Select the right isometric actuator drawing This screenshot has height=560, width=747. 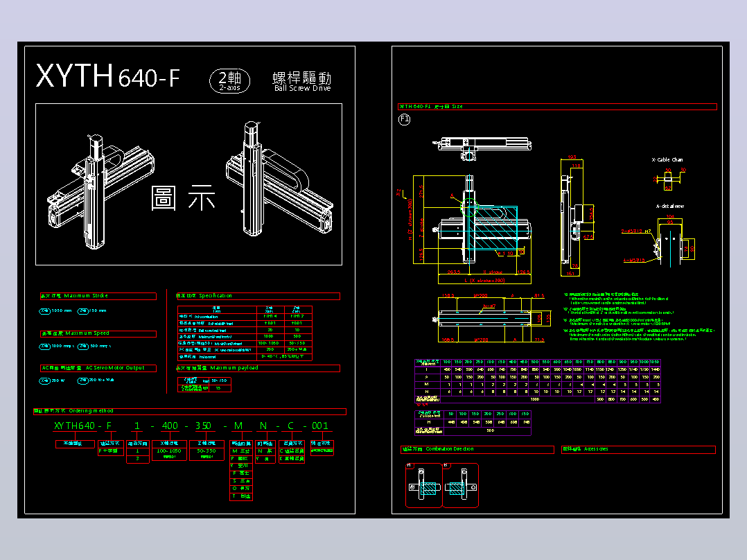[x=279, y=178]
